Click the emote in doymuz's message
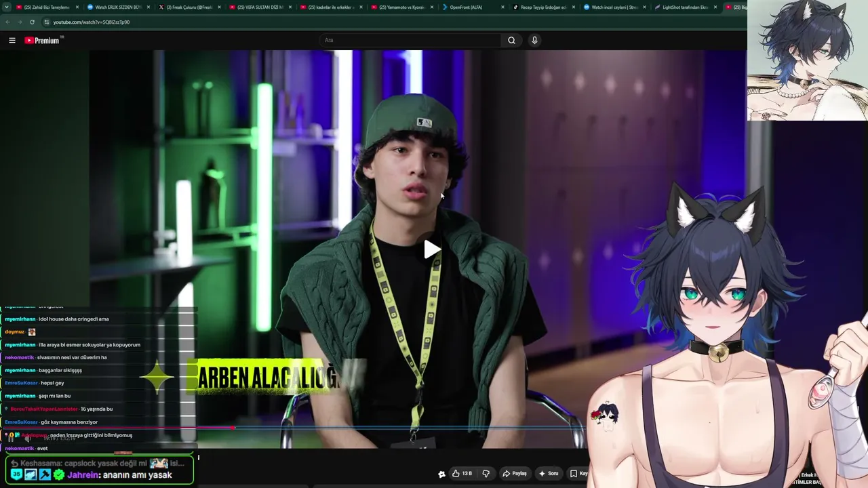Screen dimensions: 868x488 point(31,332)
